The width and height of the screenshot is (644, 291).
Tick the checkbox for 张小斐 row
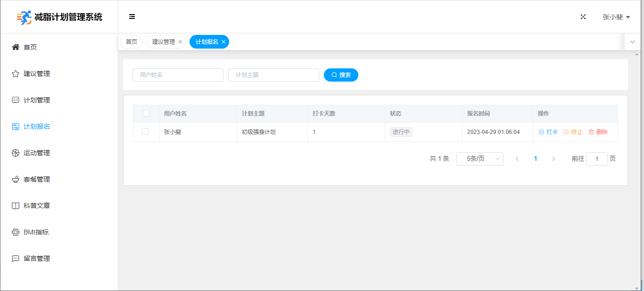[x=145, y=132]
